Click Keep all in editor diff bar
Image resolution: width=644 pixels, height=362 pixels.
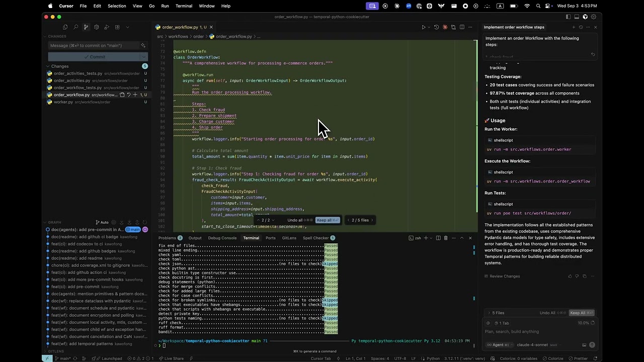pyautogui.click(x=328, y=220)
